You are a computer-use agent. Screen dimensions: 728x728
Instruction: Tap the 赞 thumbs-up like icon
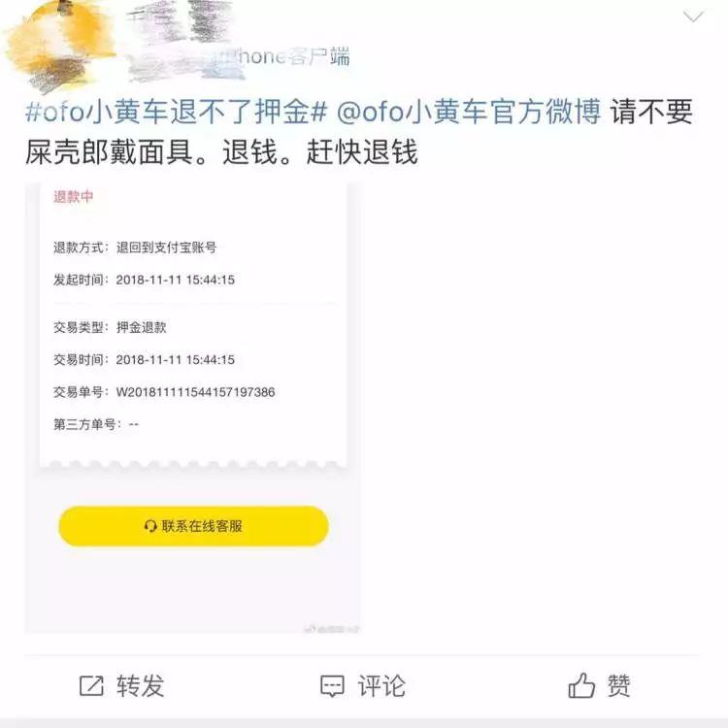[581, 685]
